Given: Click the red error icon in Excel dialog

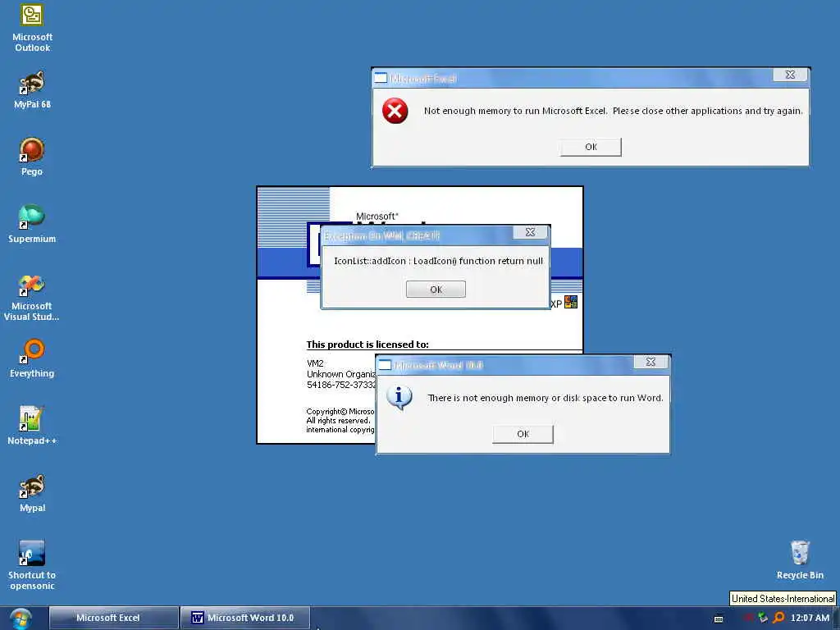Looking at the screenshot, I should 395,111.
